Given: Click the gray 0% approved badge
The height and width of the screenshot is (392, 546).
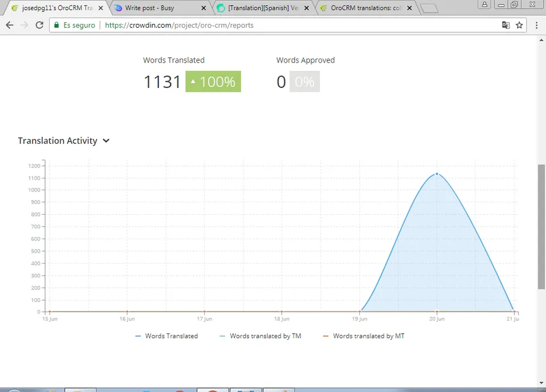Looking at the screenshot, I should coord(305,82).
